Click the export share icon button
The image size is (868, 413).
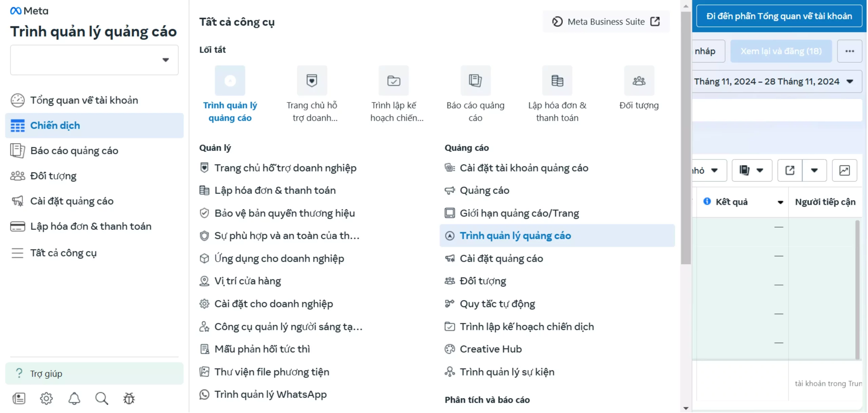tap(789, 170)
